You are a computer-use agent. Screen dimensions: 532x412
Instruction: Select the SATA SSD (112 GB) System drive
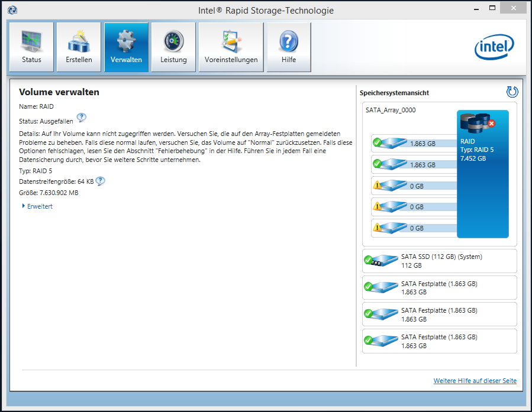click(x=439, y=261)
